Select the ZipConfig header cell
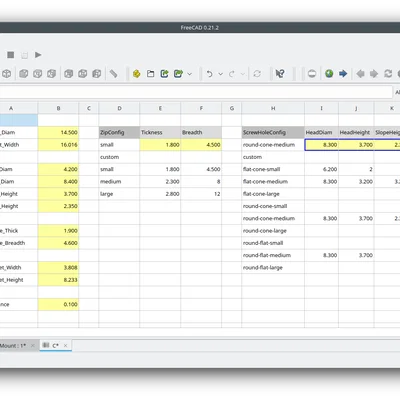 click(x=119, y=132)
